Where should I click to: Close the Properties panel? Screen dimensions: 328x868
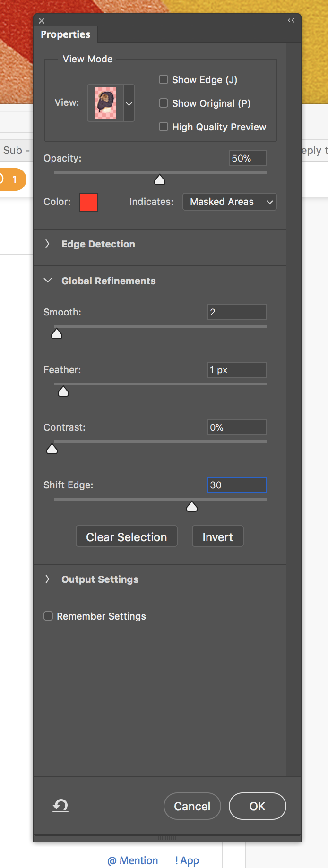(42, 21)
